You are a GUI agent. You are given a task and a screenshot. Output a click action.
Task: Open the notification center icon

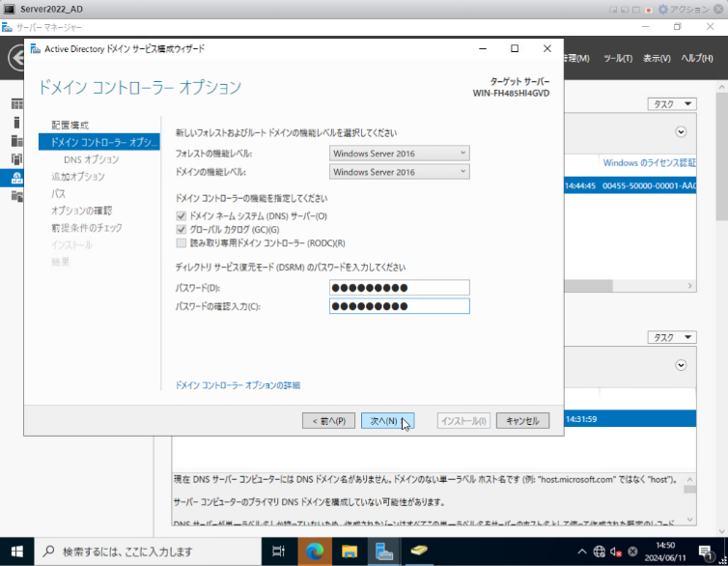pyautogui.click(x=706, y=552)
